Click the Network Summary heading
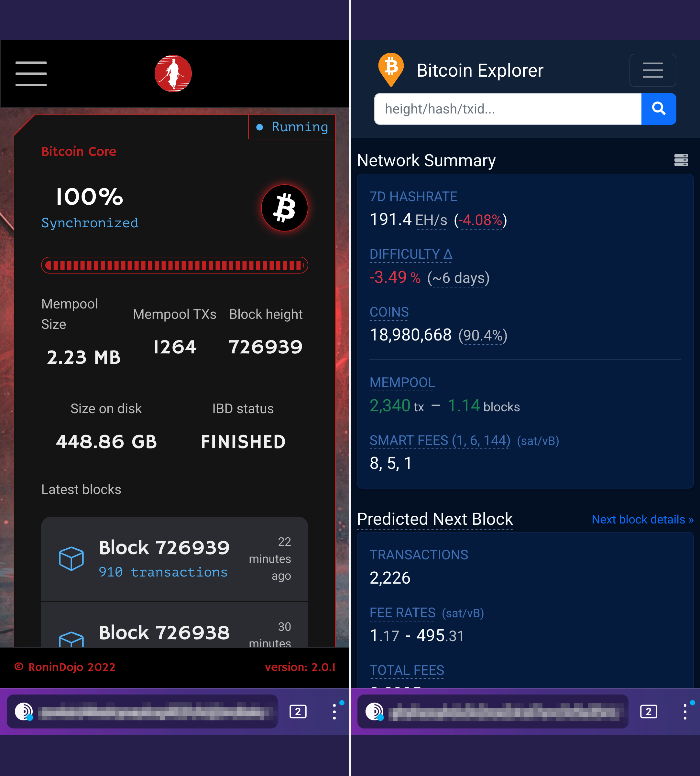 pyautogui.click(x=426, y=160)
